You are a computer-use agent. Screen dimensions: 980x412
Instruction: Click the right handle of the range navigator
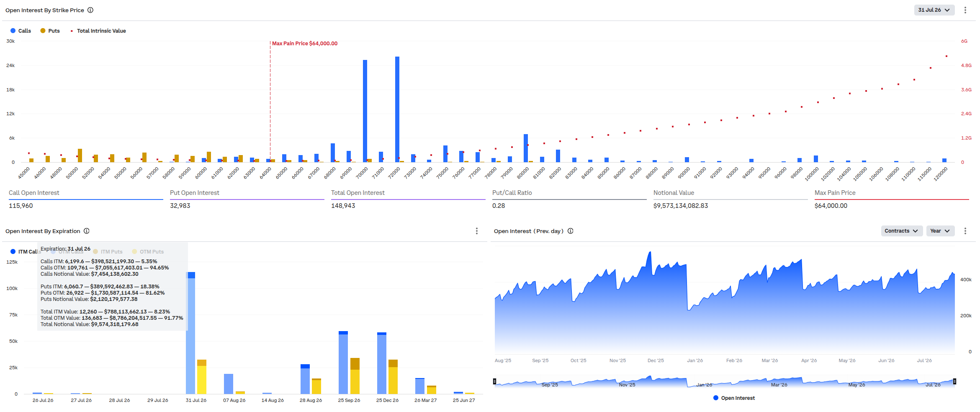[954, 381]
